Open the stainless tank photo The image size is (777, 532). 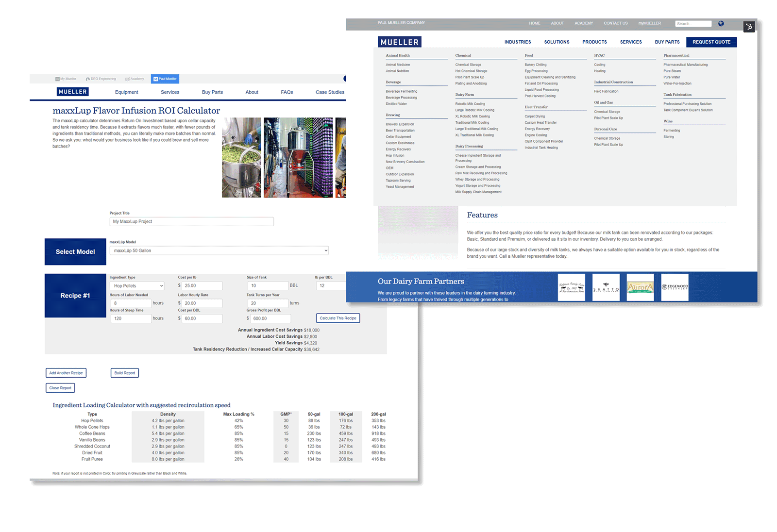click(x=298, y=157)
